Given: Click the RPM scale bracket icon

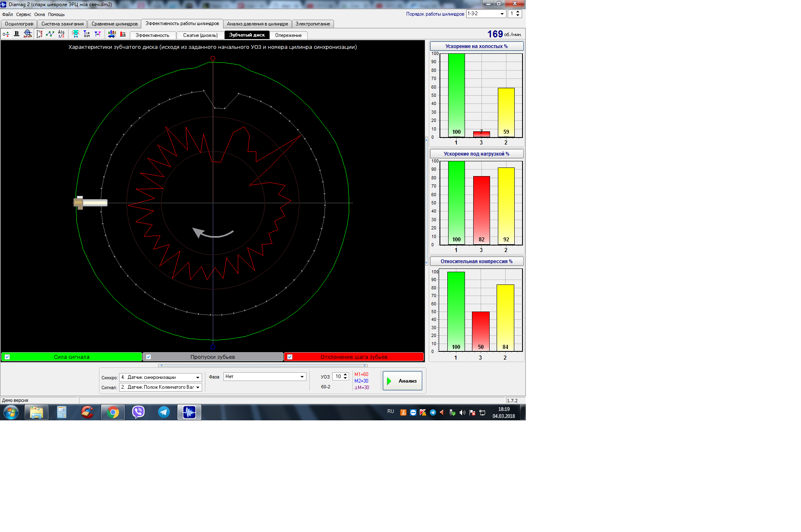Looking at the screenshot, I should [x=39, y=34].
